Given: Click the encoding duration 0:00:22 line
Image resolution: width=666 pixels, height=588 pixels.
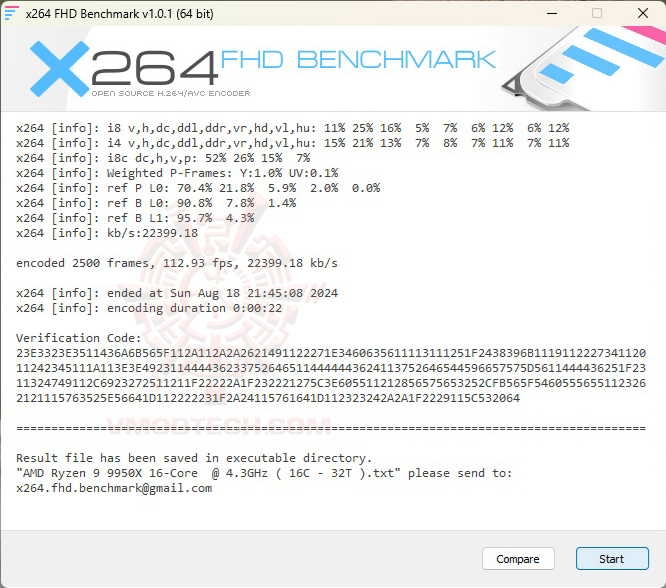Looking at the screenshot, I should (149, 308).
